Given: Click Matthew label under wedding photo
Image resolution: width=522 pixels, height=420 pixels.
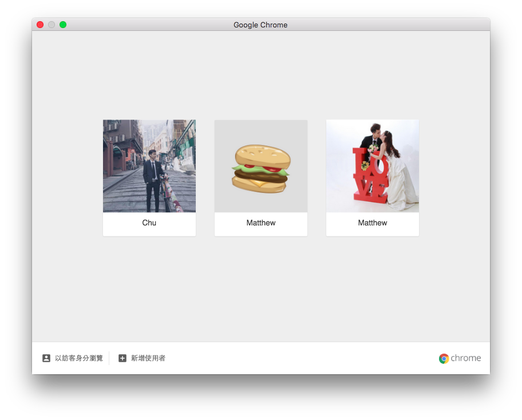Looking at the screenshot, I should point(373,223).
